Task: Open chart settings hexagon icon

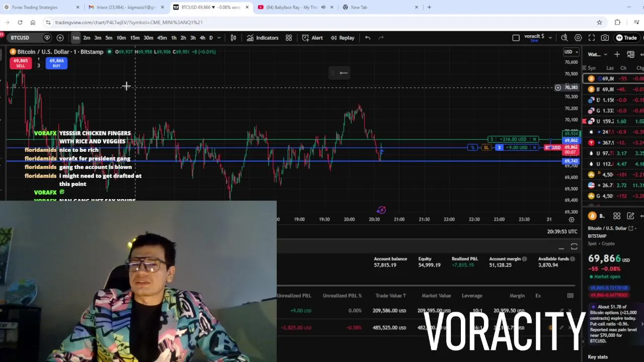Action: (x=578, y=38)
